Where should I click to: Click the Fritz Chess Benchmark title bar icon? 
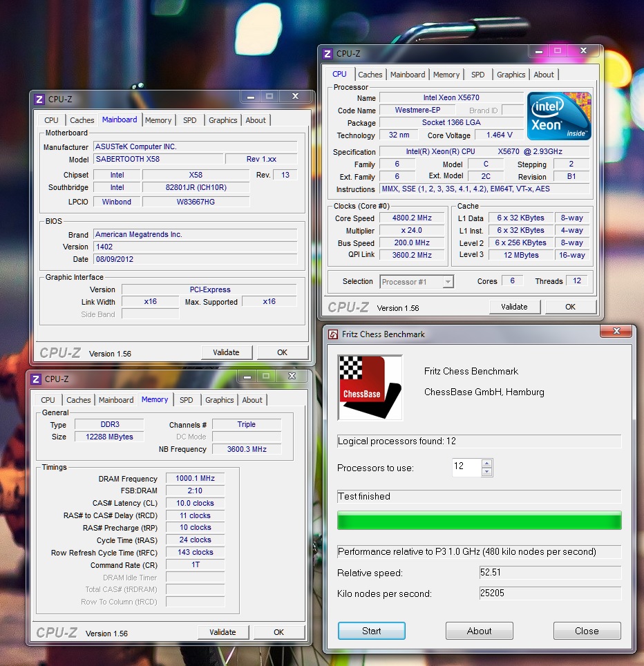point(333,334)
